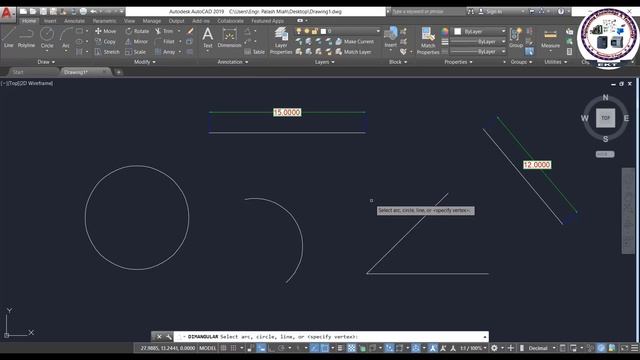
Task: Select the Line tool
Action: [9, 38]
